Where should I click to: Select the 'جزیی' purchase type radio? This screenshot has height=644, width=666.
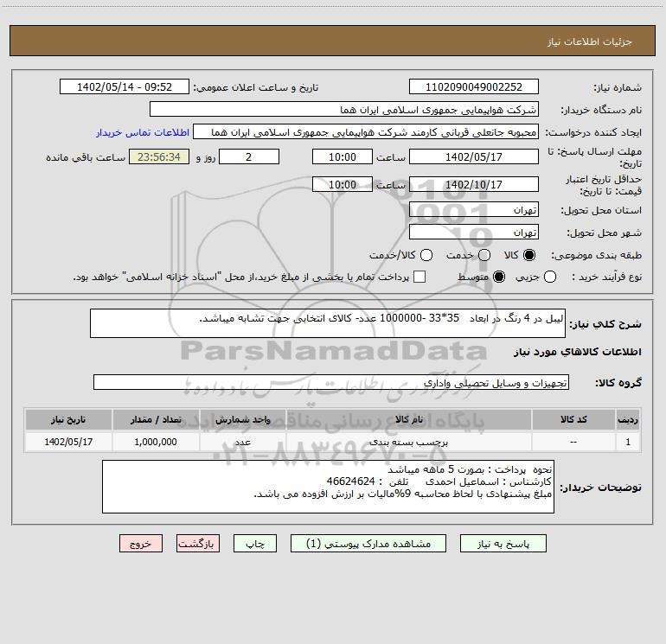click(x=549, y=277)
